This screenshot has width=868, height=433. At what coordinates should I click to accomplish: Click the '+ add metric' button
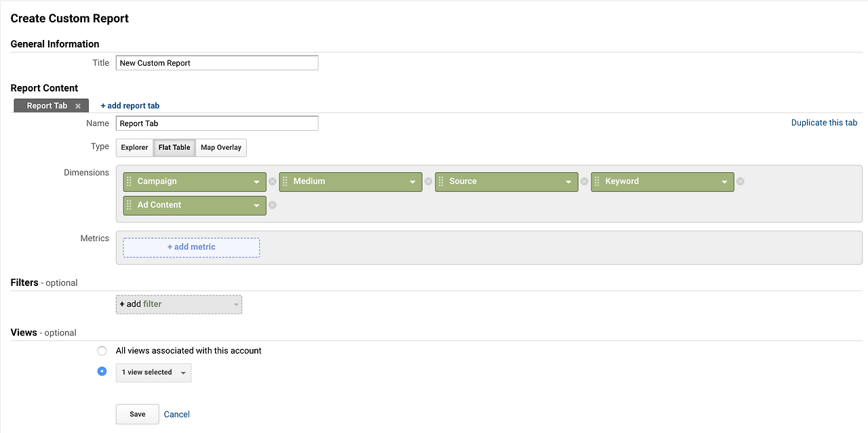click(191, 247)
